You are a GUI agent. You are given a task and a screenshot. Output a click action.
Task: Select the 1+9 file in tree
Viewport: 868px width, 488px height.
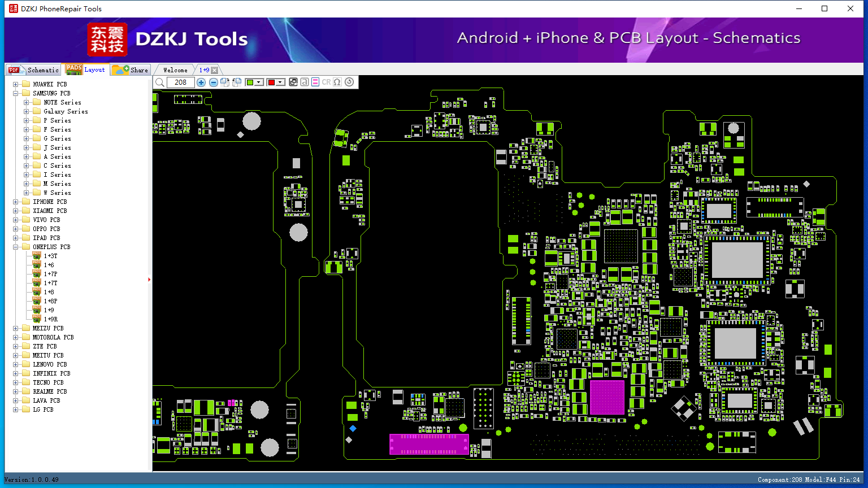[x=49, y=310]
